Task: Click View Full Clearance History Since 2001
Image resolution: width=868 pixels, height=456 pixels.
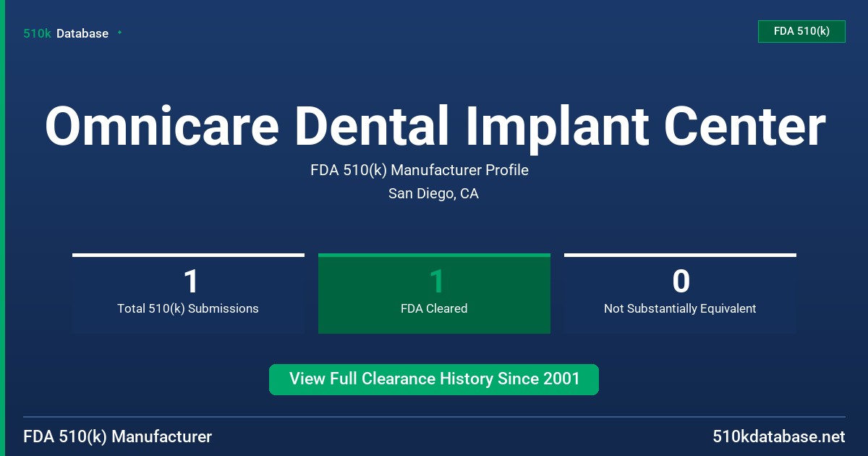Action: 434,379
